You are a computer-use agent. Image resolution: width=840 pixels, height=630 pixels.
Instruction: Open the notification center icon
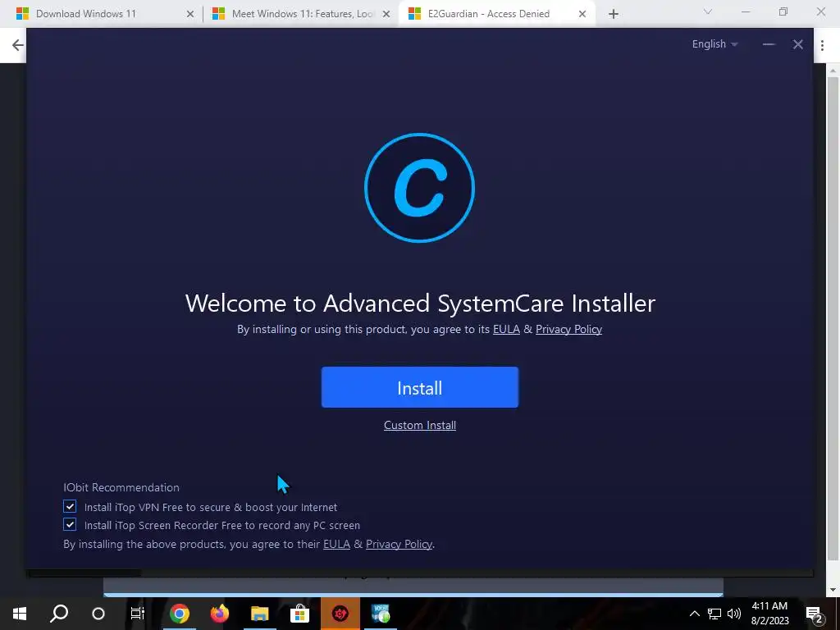click(x=815, y=614)
